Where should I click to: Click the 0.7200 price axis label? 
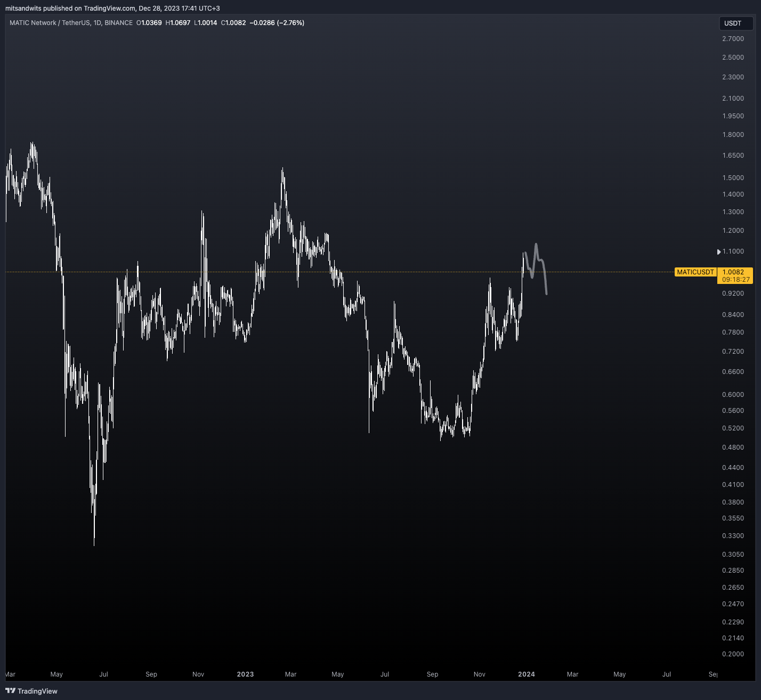click(x=733, y=351)
